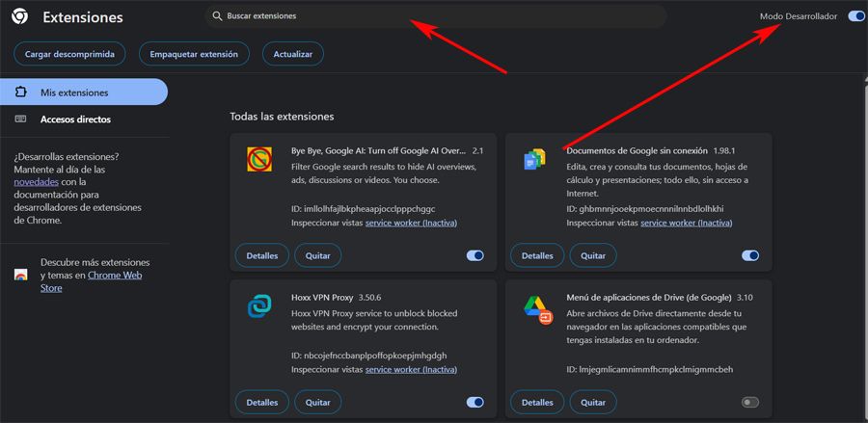
Task: Disable the Bye Bye Google AI extension
Action: coord(475,256)
